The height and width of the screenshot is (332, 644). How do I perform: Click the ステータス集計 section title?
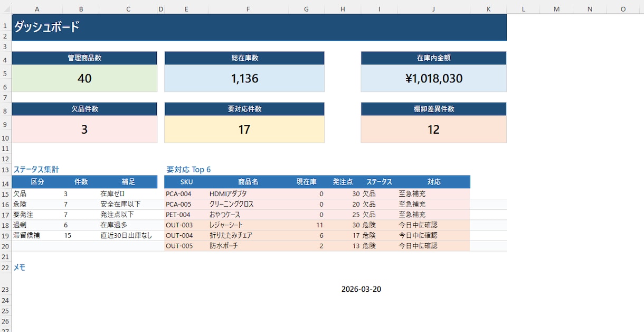(x=36, y=170)
